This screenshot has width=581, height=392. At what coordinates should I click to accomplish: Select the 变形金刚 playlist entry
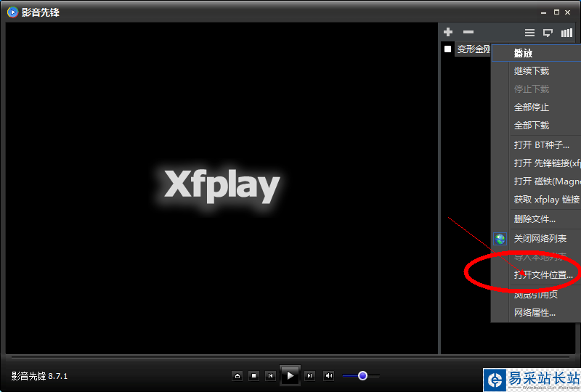click(x=474, y=49)
